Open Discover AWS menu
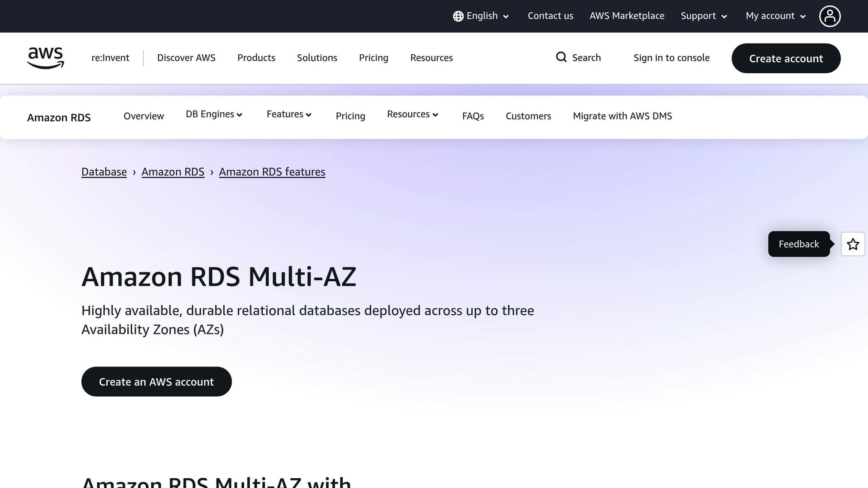This screenshot has height=488, width=868. pyautogui.click(x=186, y=58)
